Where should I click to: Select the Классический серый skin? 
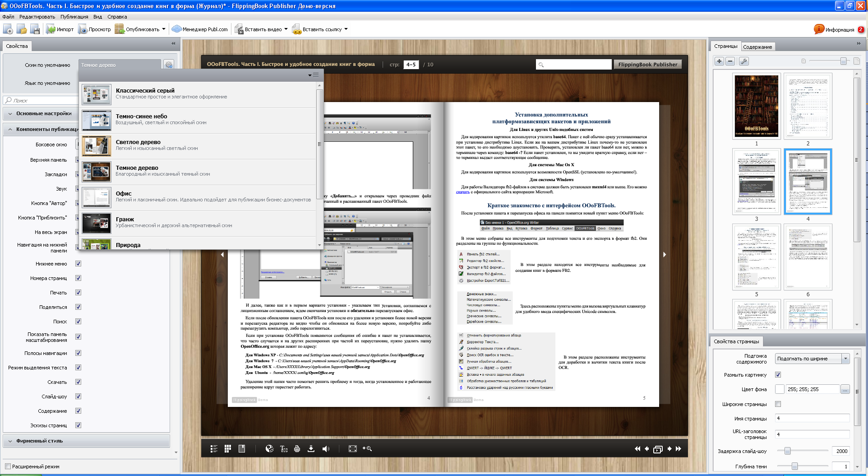pos(198,94)
